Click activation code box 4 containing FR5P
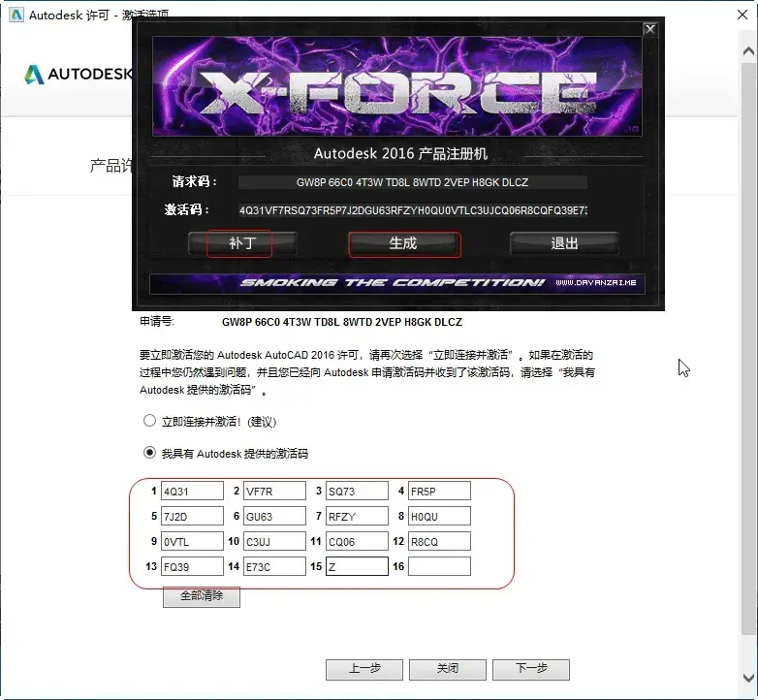 click(439, 491)
